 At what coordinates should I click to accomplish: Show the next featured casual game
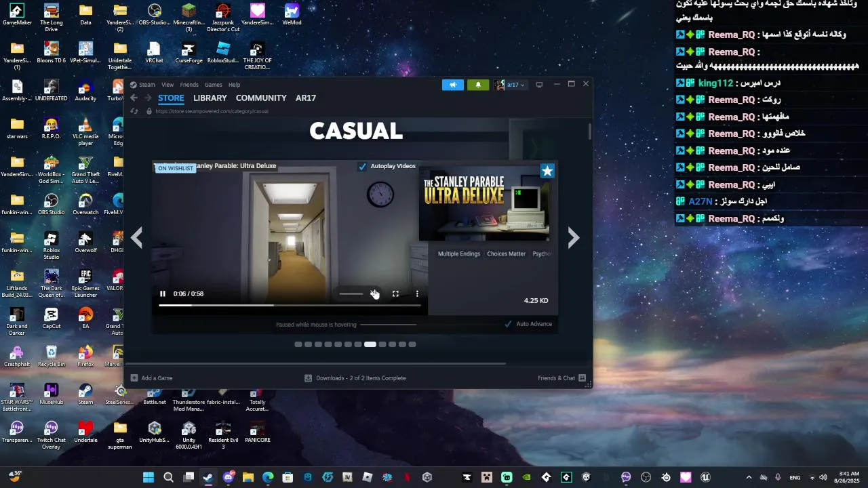[x=573, y=237]
